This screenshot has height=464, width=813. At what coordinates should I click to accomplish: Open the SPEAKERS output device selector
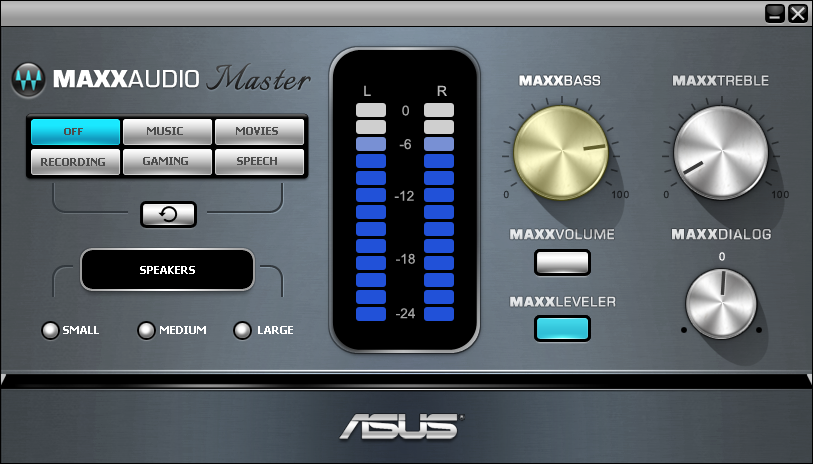tap(167, 270)
